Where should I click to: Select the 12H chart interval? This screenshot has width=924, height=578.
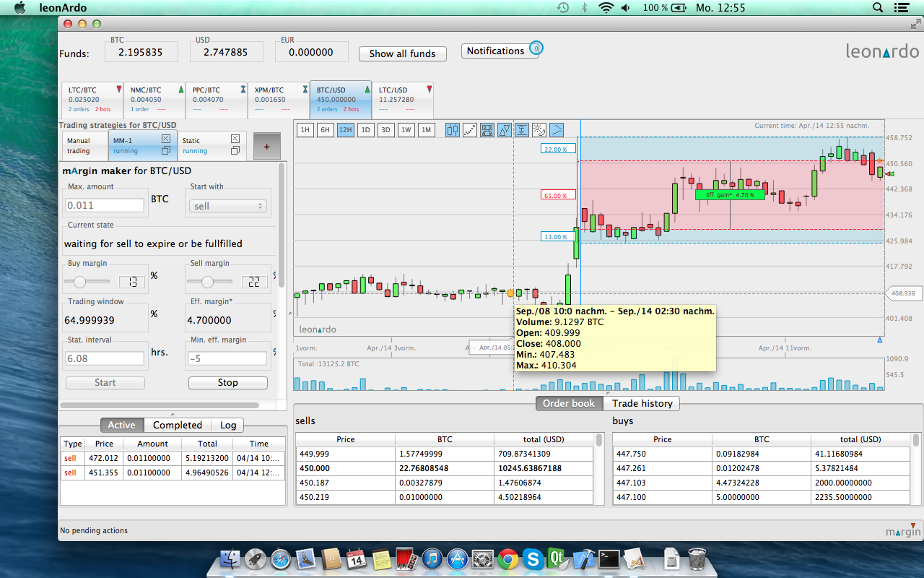coord(346,130)
